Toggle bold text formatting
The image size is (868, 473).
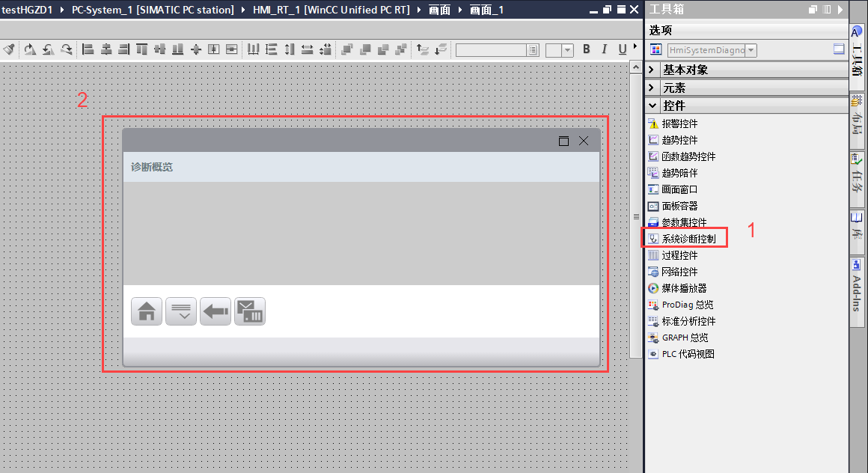(x=586, y=49)
